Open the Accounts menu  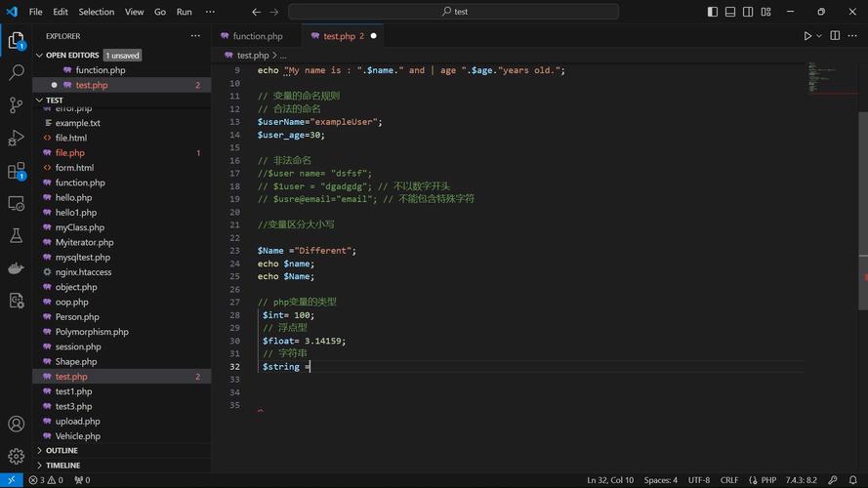(x=16, y=424)
